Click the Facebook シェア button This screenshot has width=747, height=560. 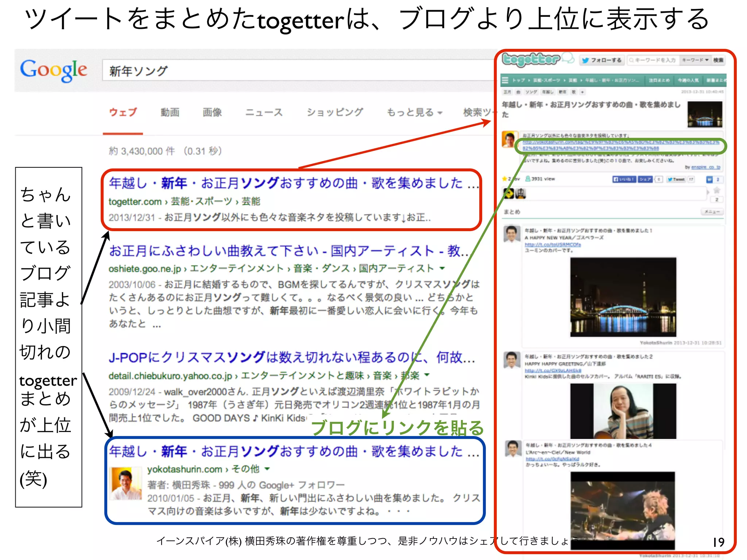coord(645,179)
